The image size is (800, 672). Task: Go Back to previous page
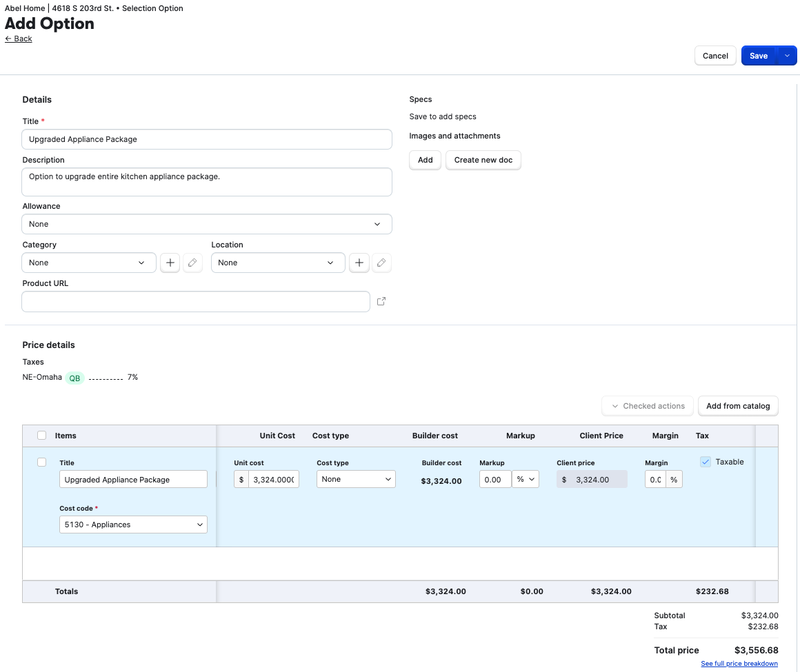pyautogui.click(x=19, y=39)
